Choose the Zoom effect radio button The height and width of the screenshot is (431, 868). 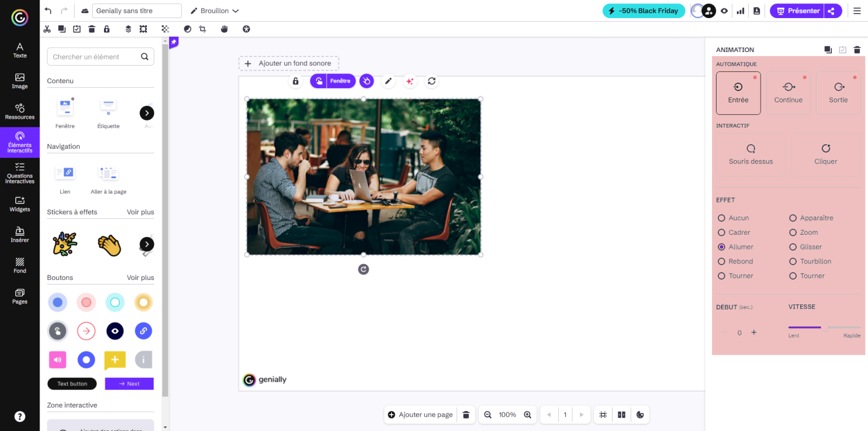[793, 232]
